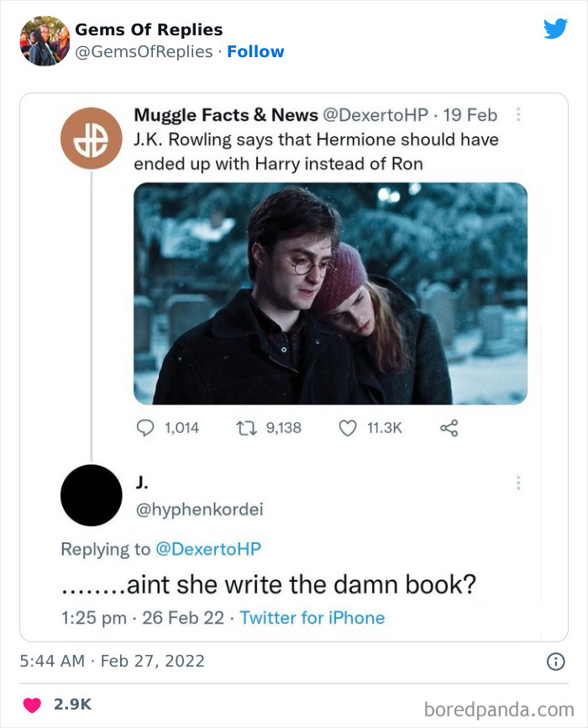Click the Twitter bird logo
Viewport: 588px width, 728px height.
pyautogui.click(x=556, y=29)
